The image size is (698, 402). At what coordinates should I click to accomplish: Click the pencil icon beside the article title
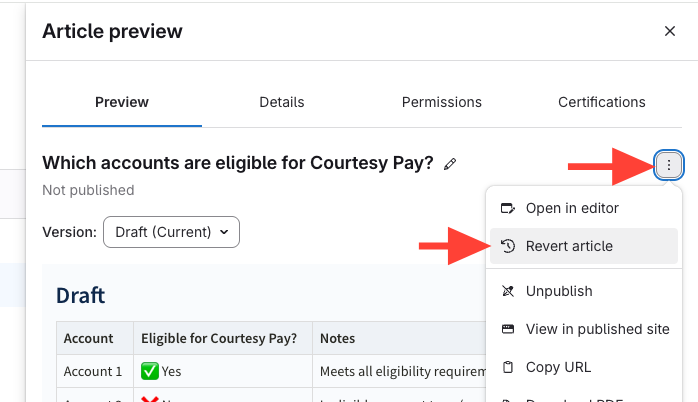click(x=450, y=164)
